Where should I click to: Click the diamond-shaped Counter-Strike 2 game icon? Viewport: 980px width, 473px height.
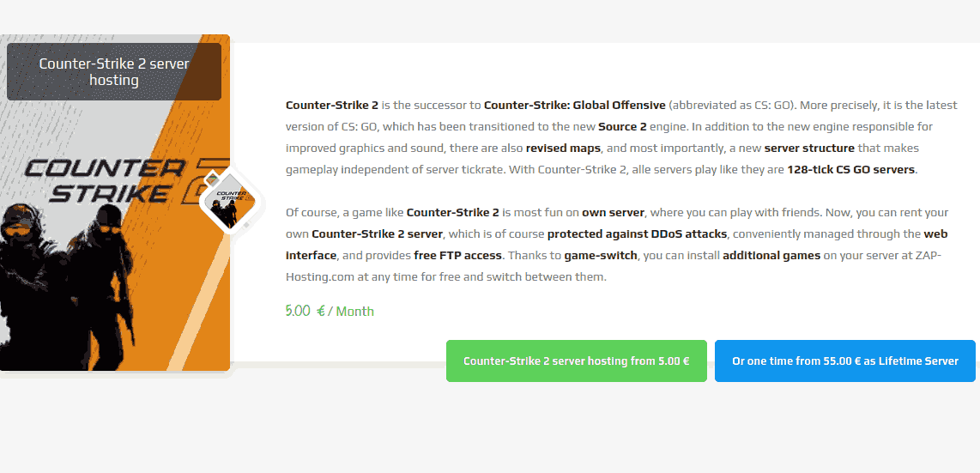tap(228, 202)
